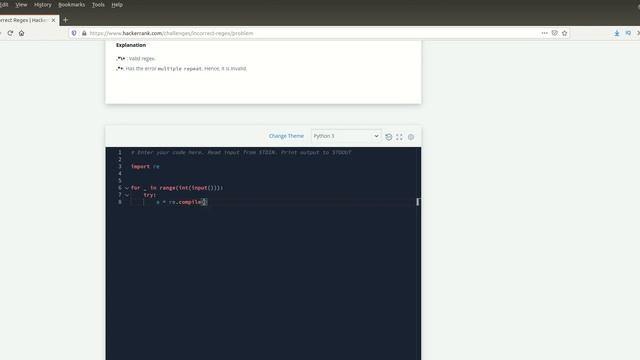The width and height of the screenshot is (640, 360).
Task: Collapse the for loop code fold
Action: tap(127, 188)
